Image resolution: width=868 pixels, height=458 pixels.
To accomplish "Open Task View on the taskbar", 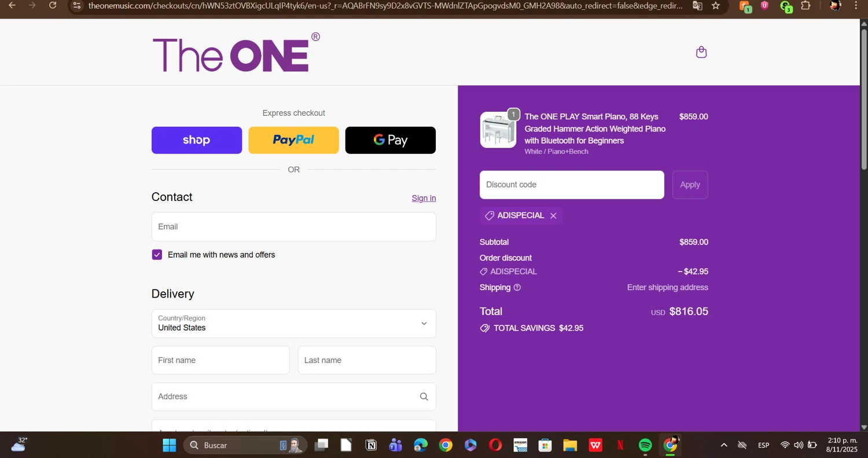I will (x=321, y=445).
